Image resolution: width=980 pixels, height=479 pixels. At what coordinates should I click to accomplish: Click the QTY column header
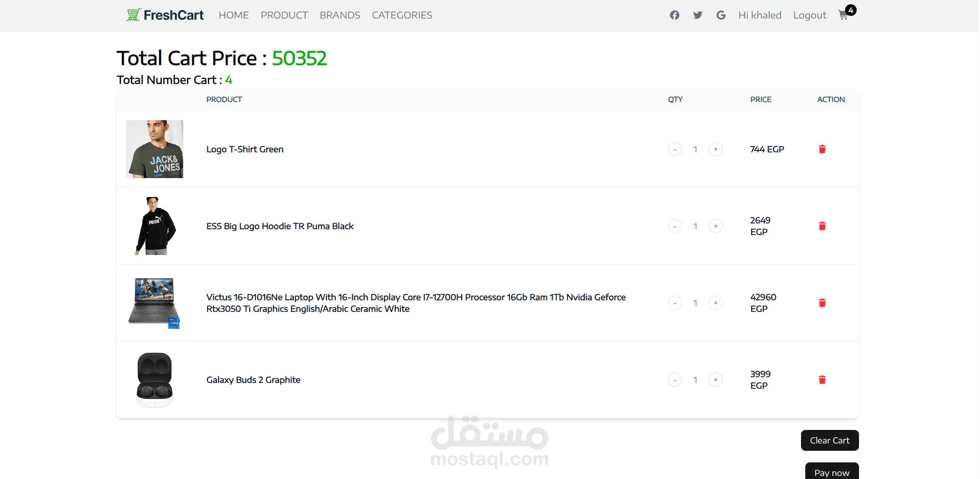[x=675, y=99]
